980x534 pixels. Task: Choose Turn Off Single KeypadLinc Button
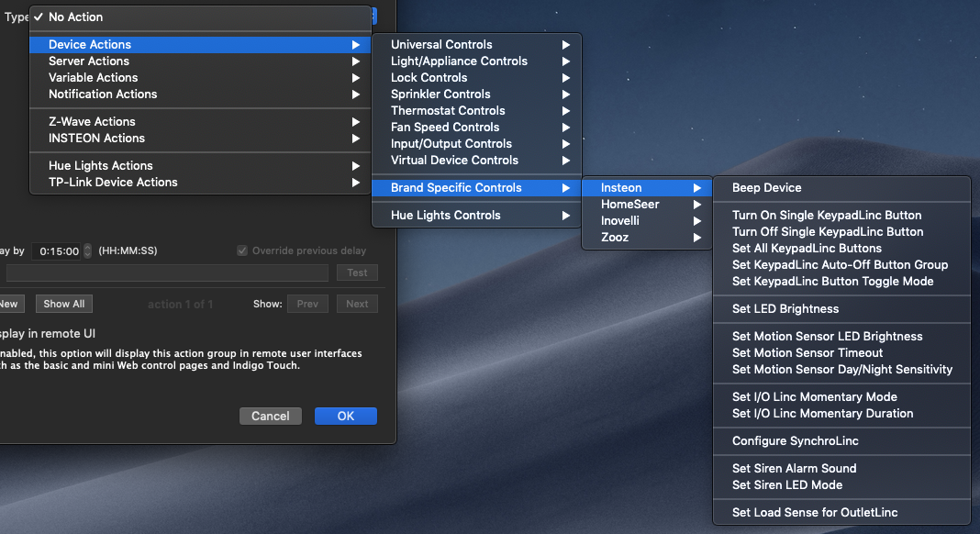pyautogui.click(x=841, y=232)
